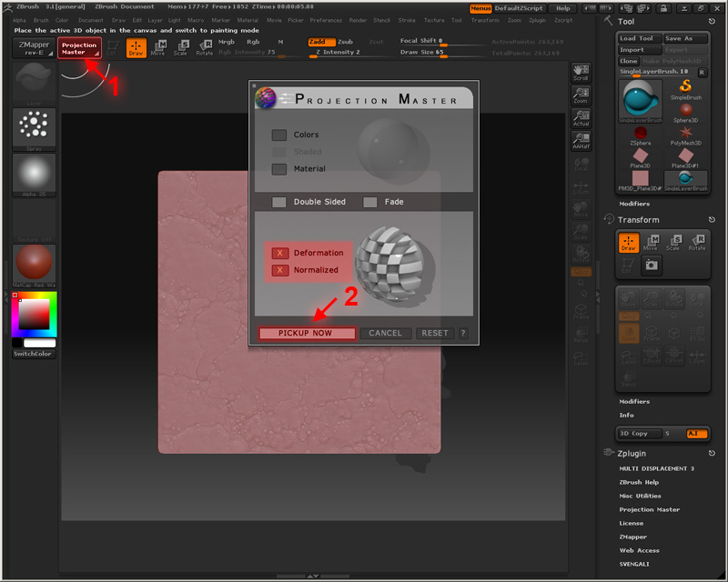Open the Document menu

(x=90, y=20)
